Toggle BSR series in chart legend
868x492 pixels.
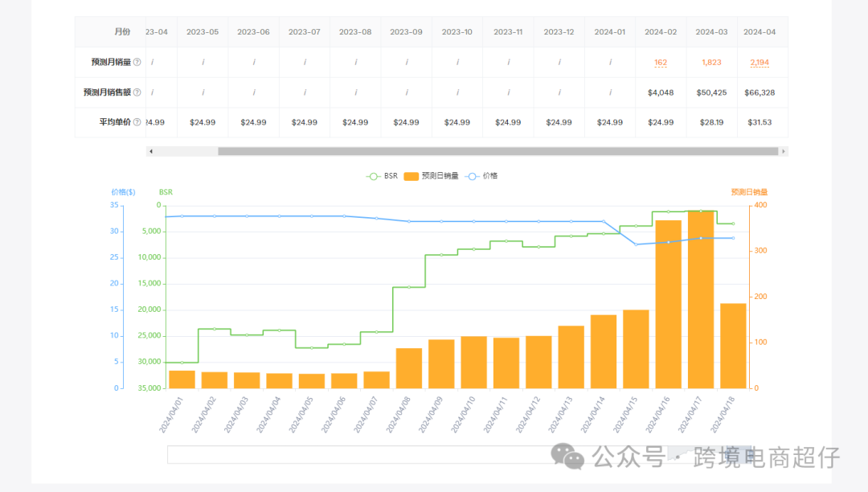[x=382, y=176]
